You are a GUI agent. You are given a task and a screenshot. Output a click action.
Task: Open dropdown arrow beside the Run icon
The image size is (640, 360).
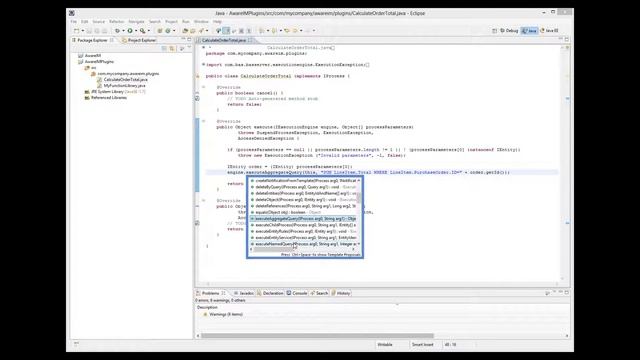tap(136, 31)
